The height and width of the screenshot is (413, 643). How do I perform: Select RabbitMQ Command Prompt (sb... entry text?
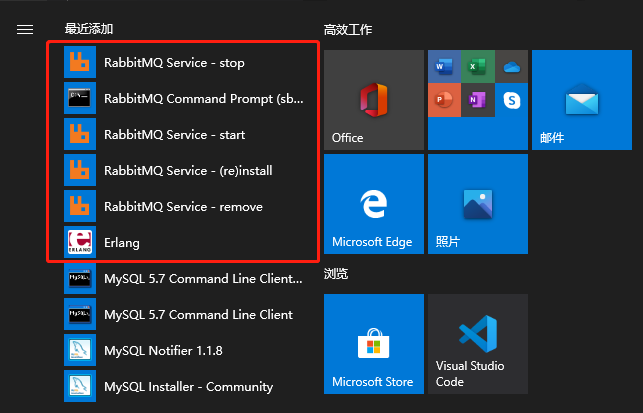pos(204,99)
